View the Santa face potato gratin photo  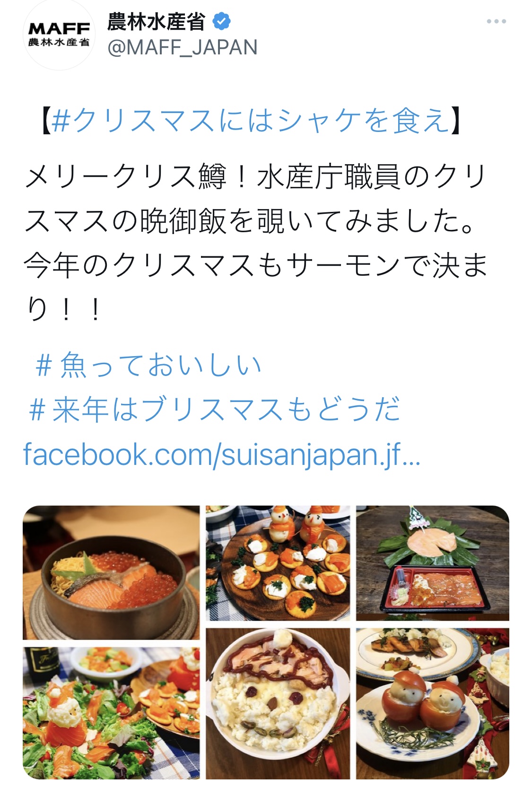[x=278, y=703]
